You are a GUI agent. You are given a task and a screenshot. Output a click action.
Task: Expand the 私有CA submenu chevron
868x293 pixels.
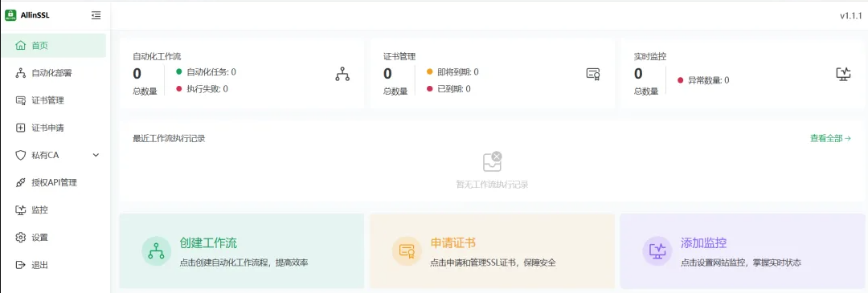(x=96, y=156)
